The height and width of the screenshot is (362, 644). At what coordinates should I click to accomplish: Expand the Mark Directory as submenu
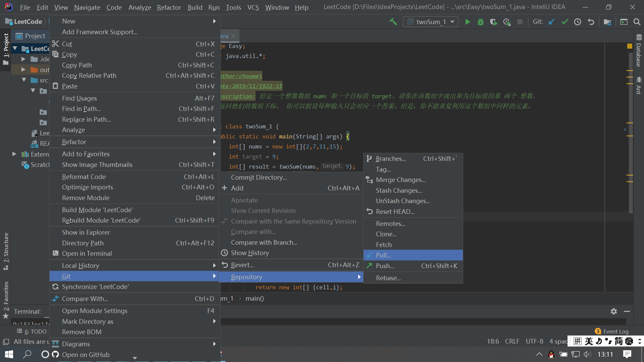(x=135, y=321)
